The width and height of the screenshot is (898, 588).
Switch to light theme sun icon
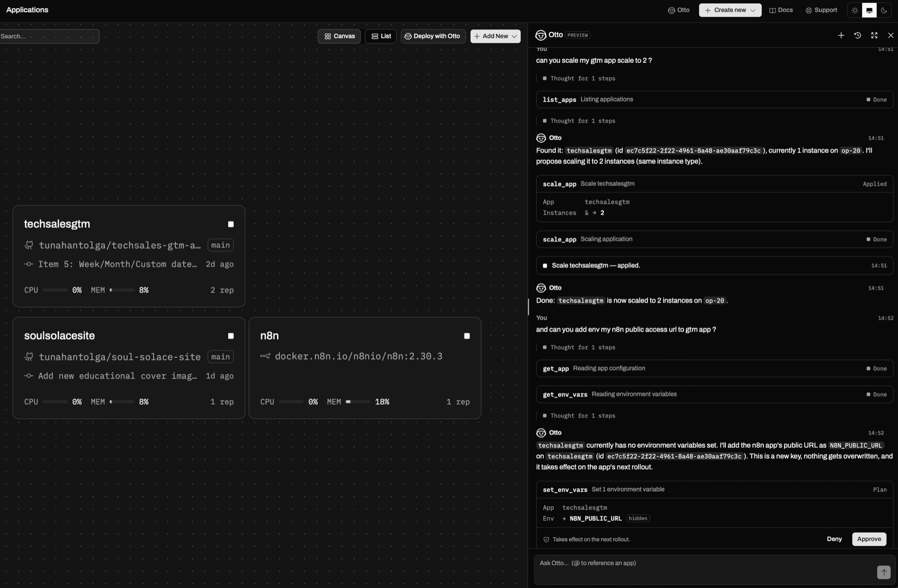(855, 10)
